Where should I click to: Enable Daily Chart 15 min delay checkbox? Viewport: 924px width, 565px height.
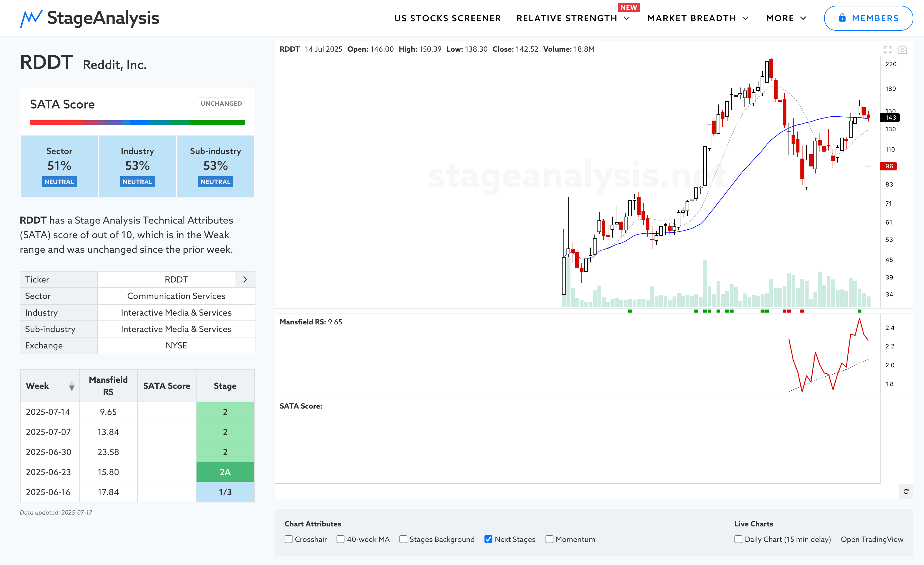[x=738, y=539]
